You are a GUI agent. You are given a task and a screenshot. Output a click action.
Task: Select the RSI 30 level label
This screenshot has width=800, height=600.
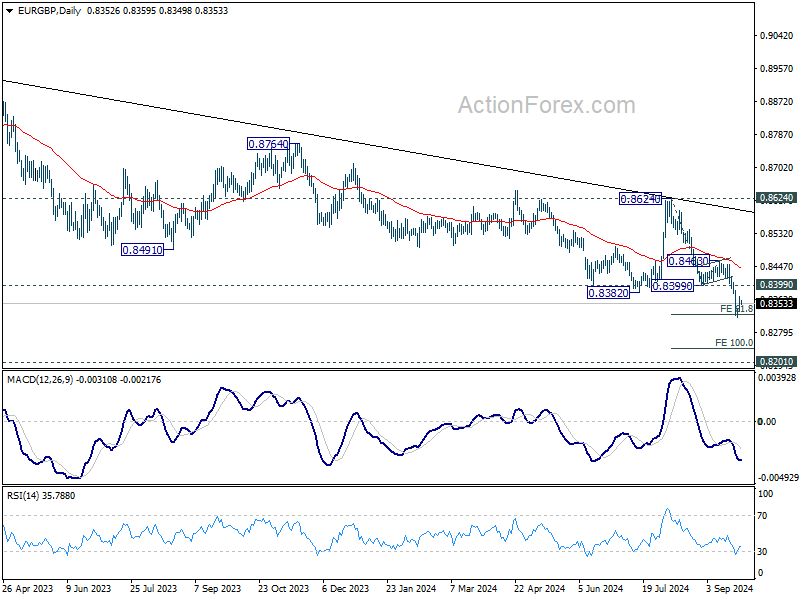coord(762,552)
